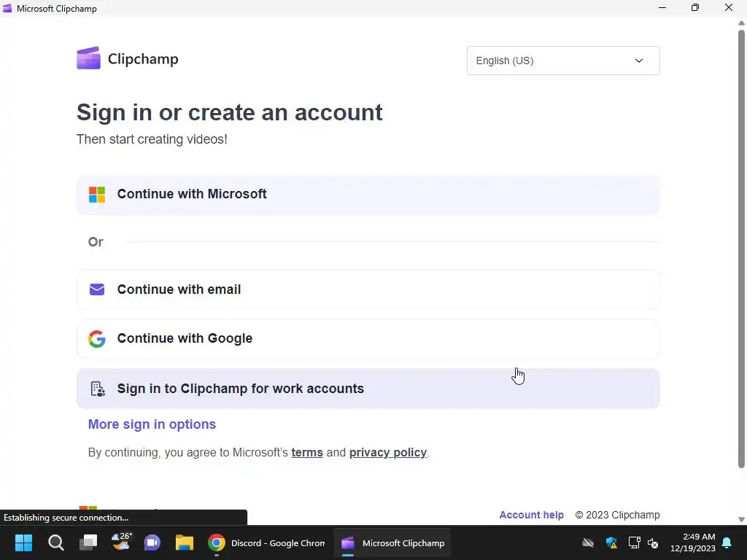Image resolution: width=747 pixels, height=560 pixels.
Task: Open the English (US) language dropdown
Action: [563, 61]
